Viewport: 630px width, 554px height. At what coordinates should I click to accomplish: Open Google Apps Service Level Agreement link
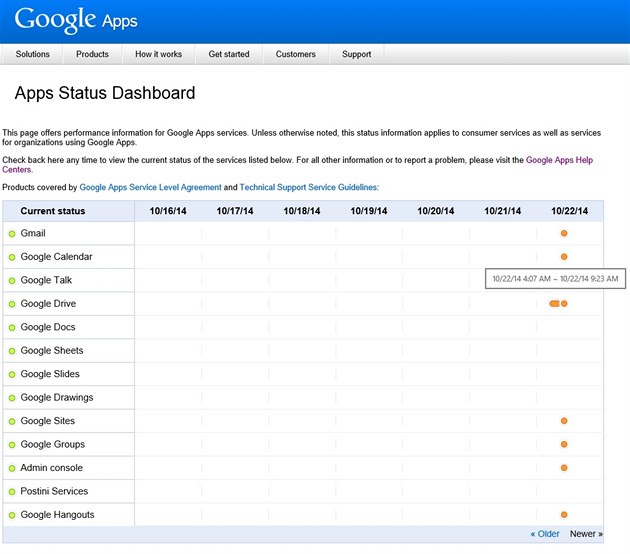(150, 187)
